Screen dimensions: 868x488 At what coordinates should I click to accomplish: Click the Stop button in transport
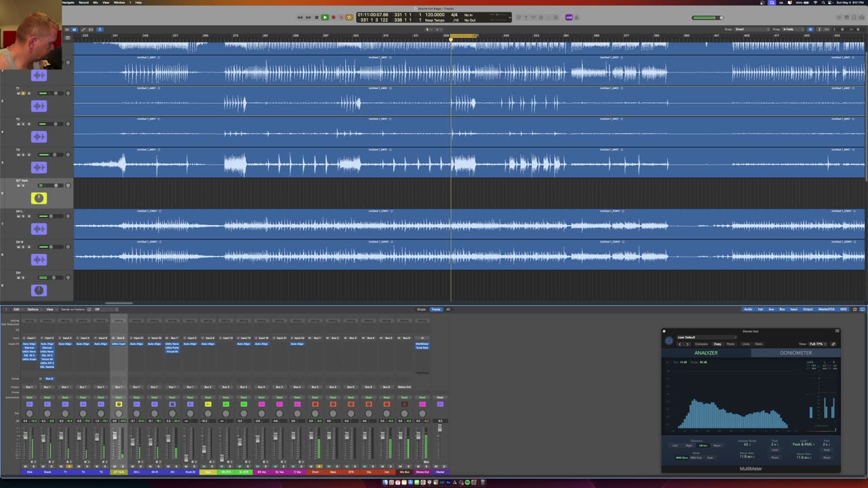click(x=316, y=17)
